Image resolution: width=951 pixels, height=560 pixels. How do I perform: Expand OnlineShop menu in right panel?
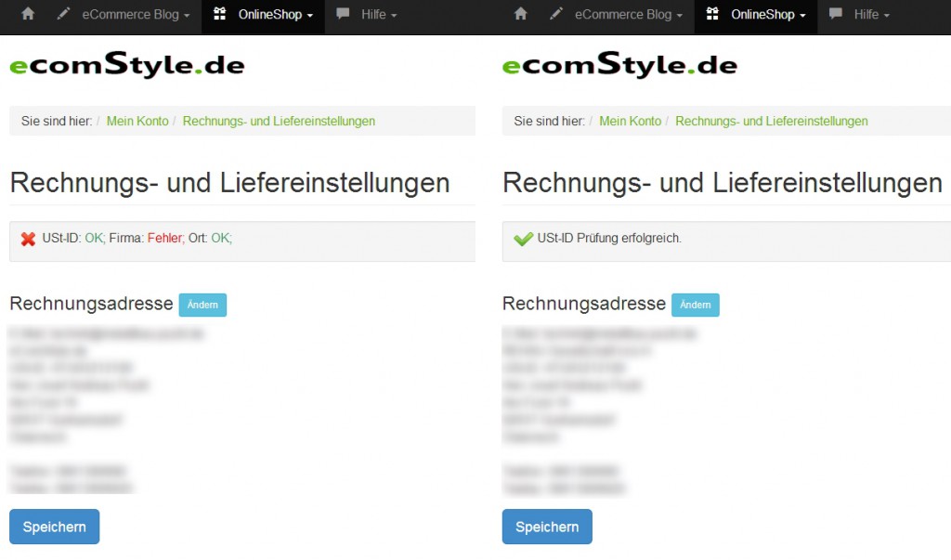point(756,15)
